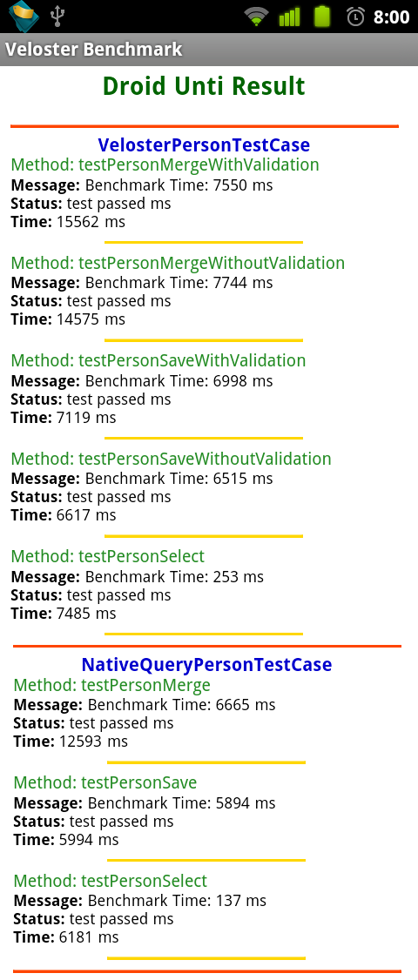Tap Method testPersonMergeWithoutValidation entry
The width and height of the screenshot is (418, 980).
[x=178, y=263]
